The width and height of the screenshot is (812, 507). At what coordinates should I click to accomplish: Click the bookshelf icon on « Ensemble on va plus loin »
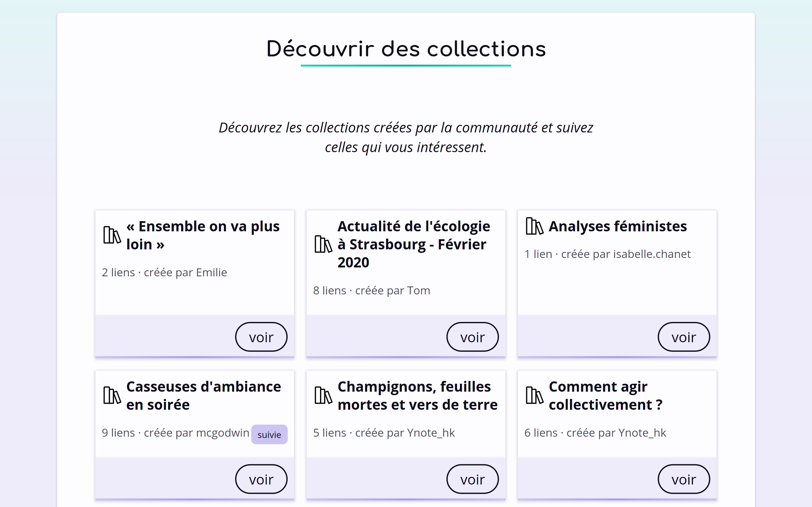coord(112,235)
